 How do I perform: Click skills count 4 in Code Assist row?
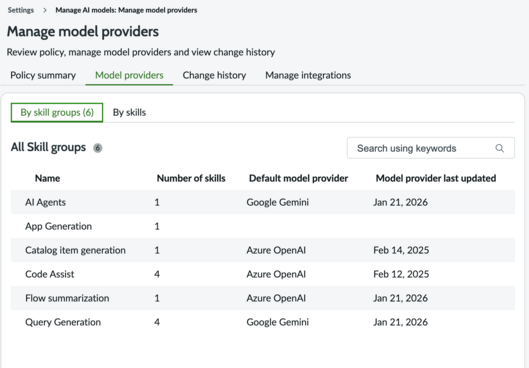[157, 274]
